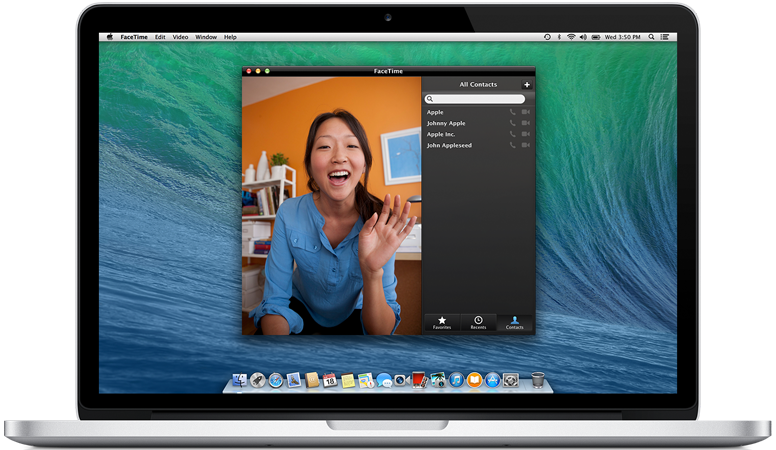Select the Johnny Apple contact
The height and width of the screenshot is (450, 776).
[x=478, y=123]
